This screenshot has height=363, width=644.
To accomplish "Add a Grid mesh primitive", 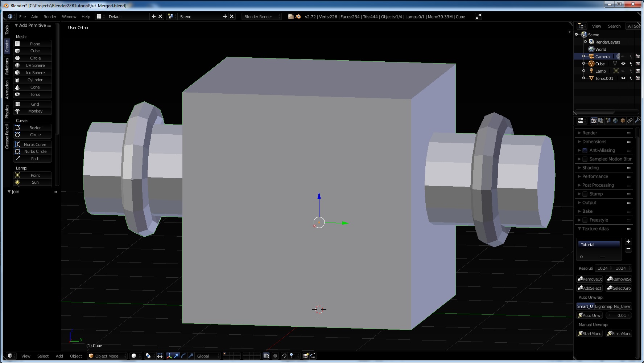I will pos(33,104).
